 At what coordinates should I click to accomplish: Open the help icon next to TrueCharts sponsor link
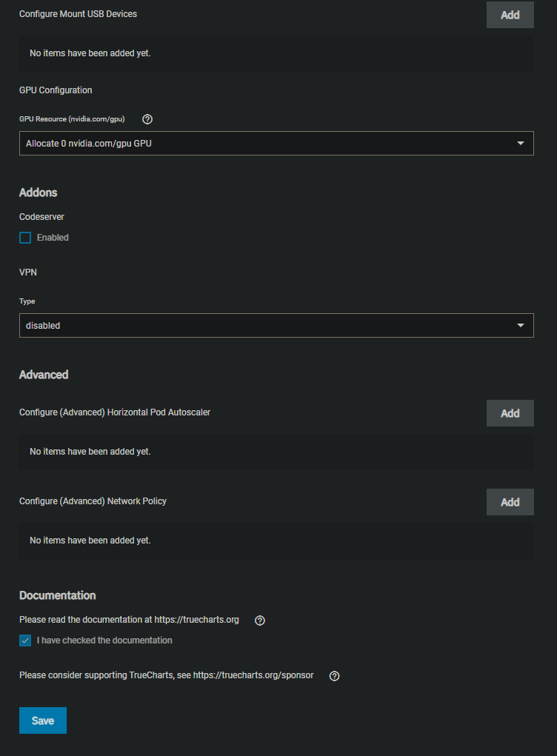click(x=334, y=675)
